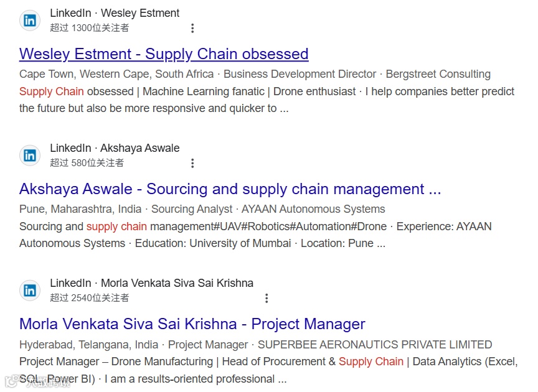Viewport: 538px width, 392px height.
Task: Open the three-dot menu for Morla Venkata result
Action: (x=267, y=299)
